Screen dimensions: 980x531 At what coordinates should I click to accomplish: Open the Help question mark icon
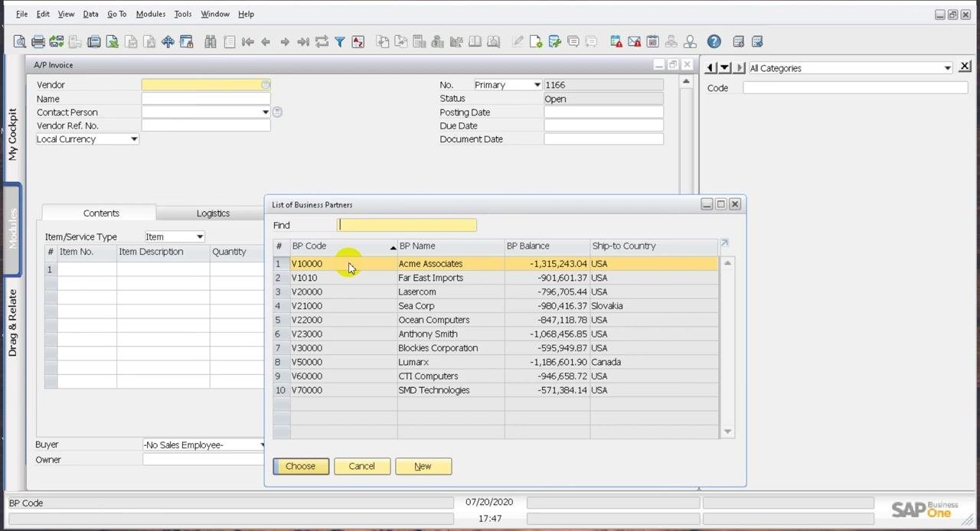click(x=714, y=42)
